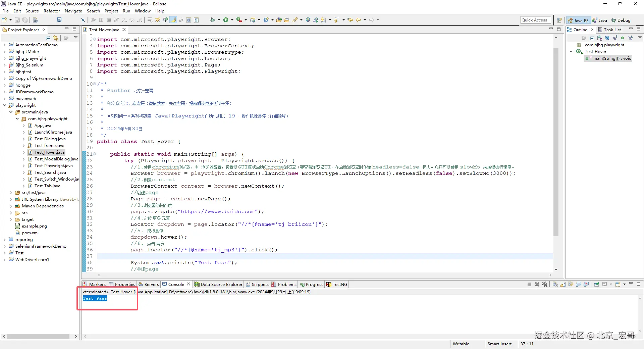
Task: Click the Pin Console icon
Action: point(596,284)
